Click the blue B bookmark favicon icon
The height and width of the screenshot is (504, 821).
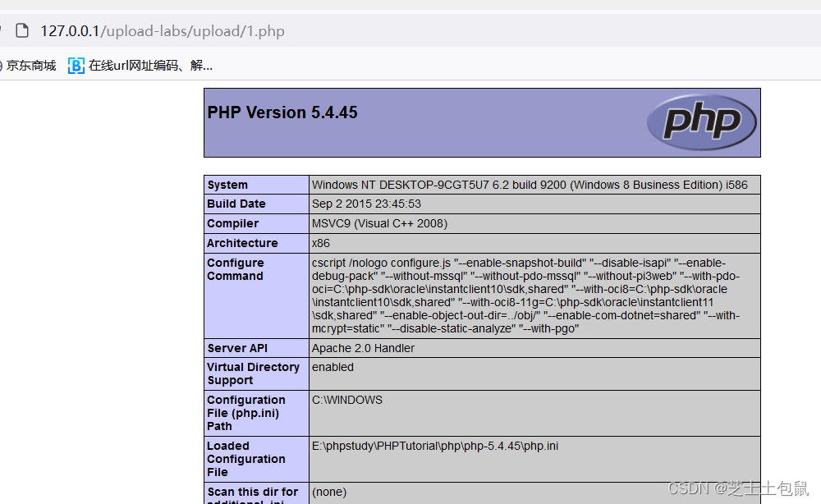76,66
